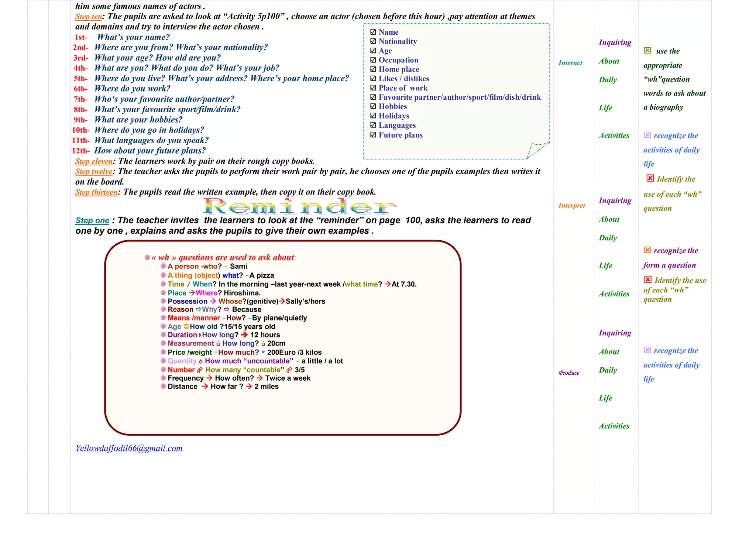Click the Languages checkbox

pyautogui.click(x=373, y=125)
